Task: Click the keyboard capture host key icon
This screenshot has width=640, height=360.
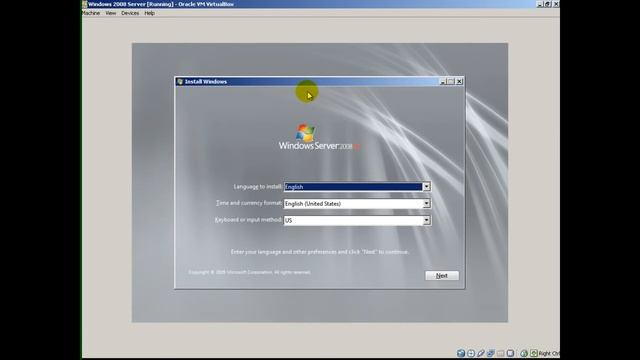Action: pyautogui.click(x=534, y=353)
